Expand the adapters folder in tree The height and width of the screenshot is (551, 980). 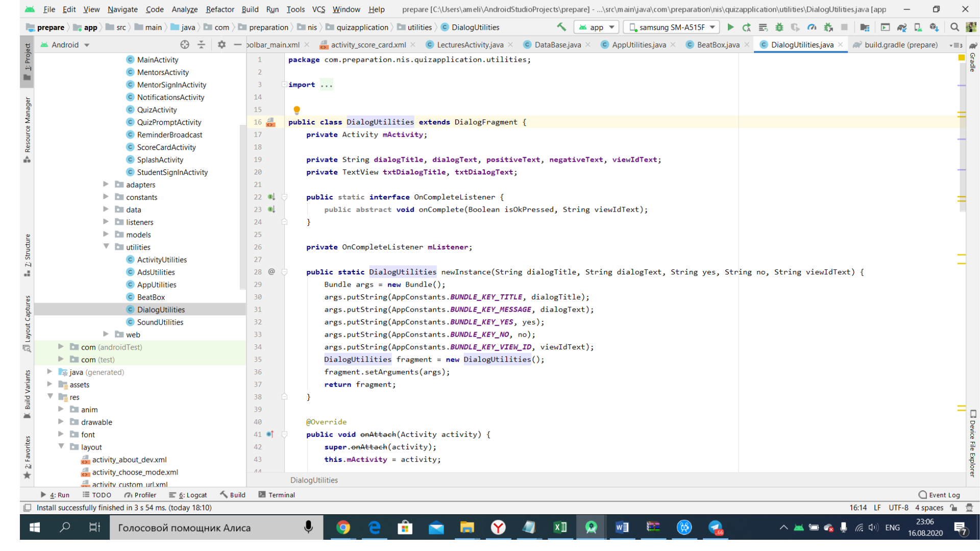(x=106, y=184)
